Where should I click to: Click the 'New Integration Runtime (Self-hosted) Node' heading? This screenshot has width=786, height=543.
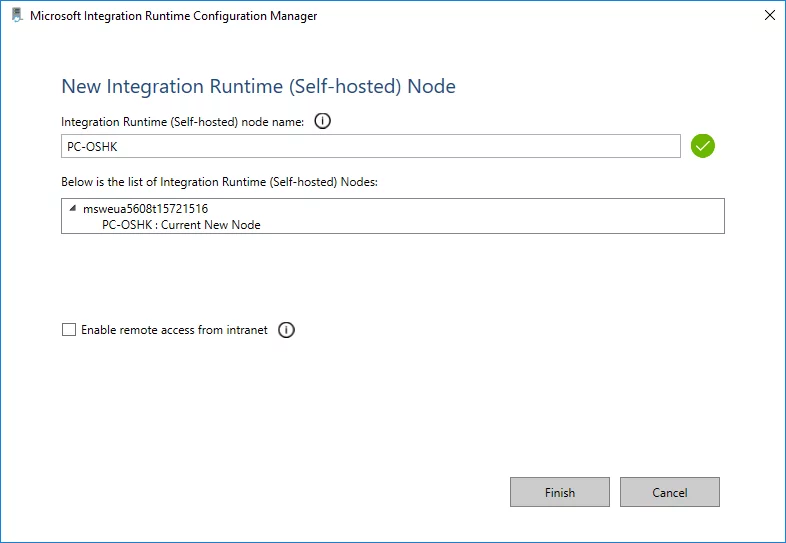tap(258, 86)
